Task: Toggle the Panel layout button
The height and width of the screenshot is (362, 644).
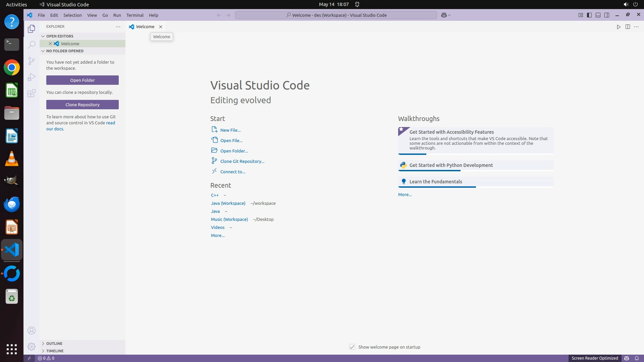Action: (x=598, y=15)
